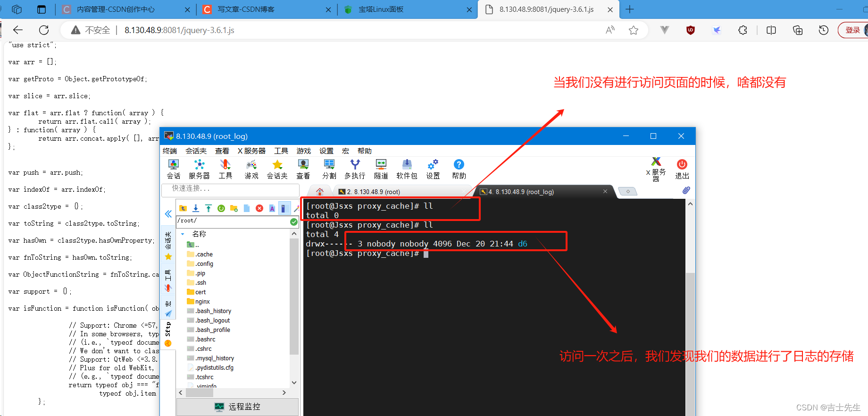Image resolution: width=868 pixels, height=416 pixels.
Task: Open the 会话夹 menu in menu bar
Action: [x=196, y=151]
